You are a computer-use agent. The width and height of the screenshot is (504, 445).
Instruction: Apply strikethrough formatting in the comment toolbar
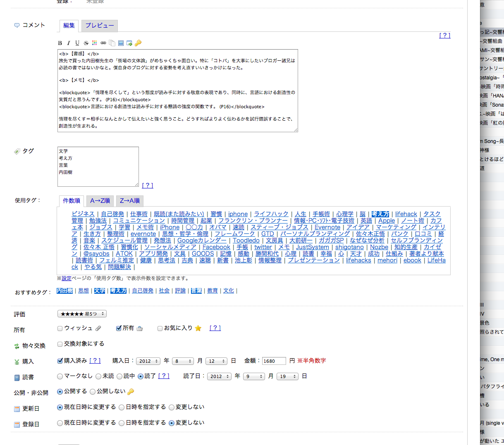point(86,43)
